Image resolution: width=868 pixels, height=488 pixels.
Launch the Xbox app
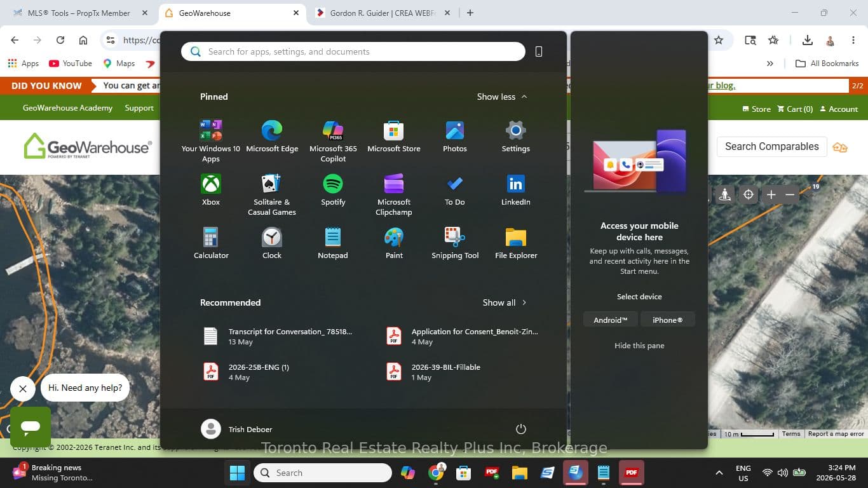coord(211,190)
